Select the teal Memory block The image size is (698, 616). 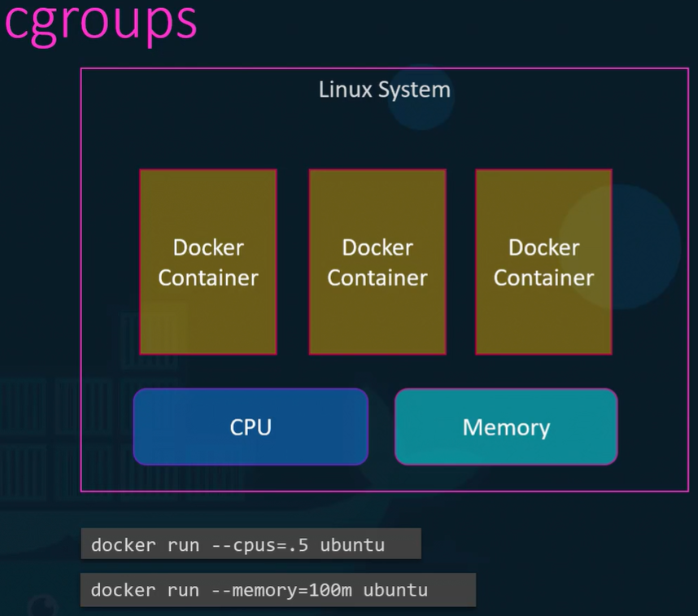[506, 426]
